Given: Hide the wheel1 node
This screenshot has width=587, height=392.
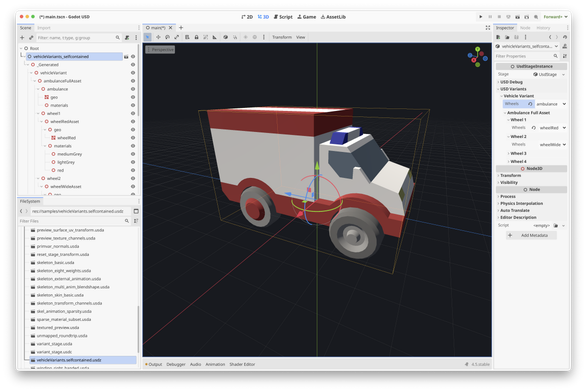Looking at the screenshot, I should [133, 113].
